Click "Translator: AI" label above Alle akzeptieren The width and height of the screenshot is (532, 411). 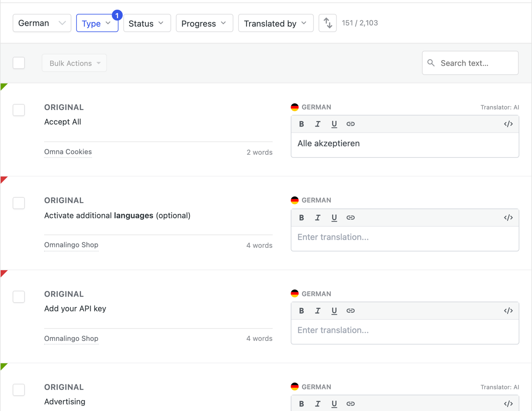coord(500,107)
